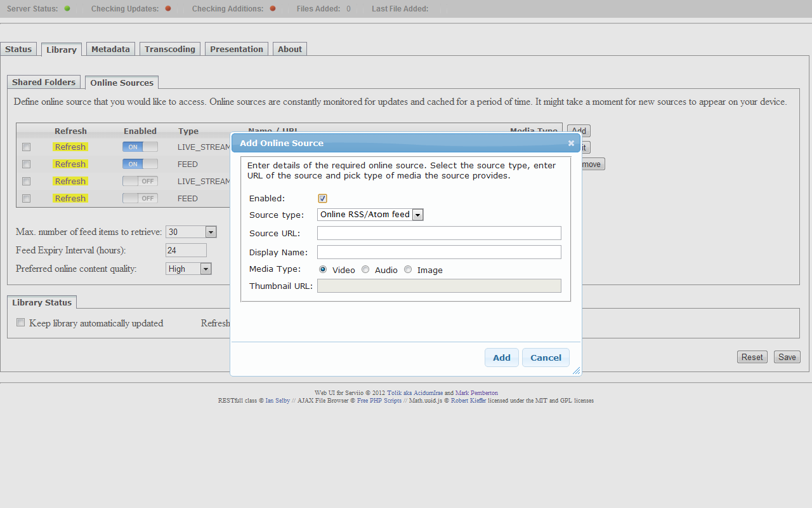Select the Image media type radio
This screenshot has height=508, width=812.
click(408, 270)
